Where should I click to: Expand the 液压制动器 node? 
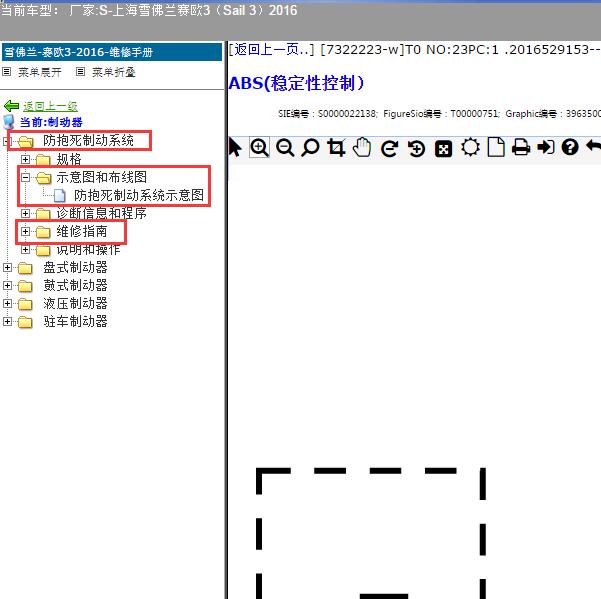7,304
